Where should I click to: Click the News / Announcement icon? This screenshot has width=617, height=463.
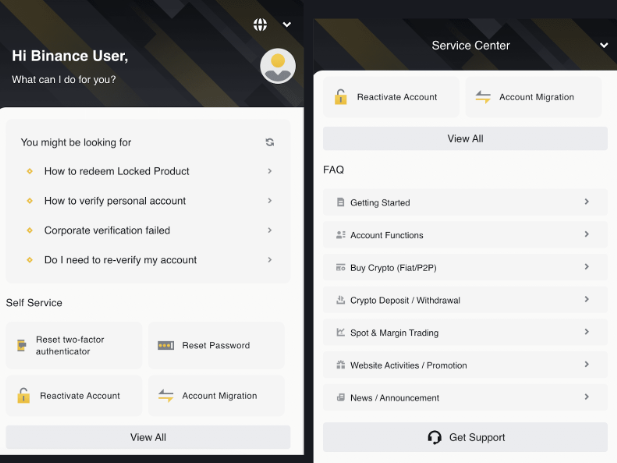pyautogui.click(x=341, y=398)
